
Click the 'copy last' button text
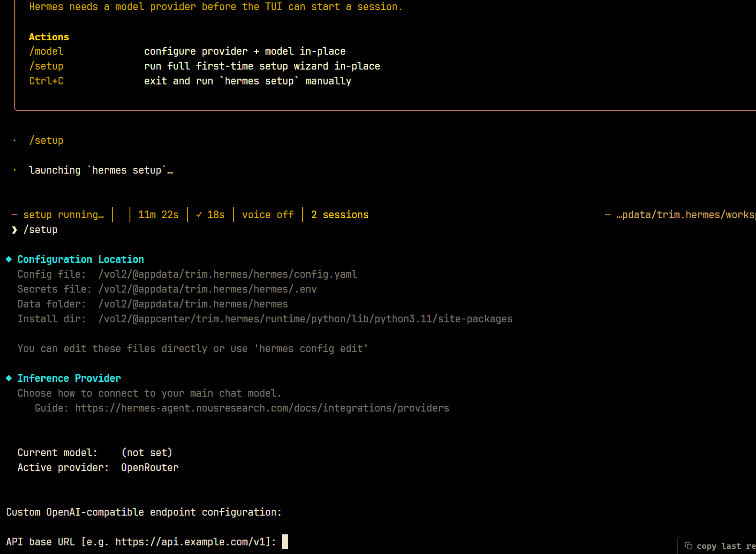[x=719, y=546]
